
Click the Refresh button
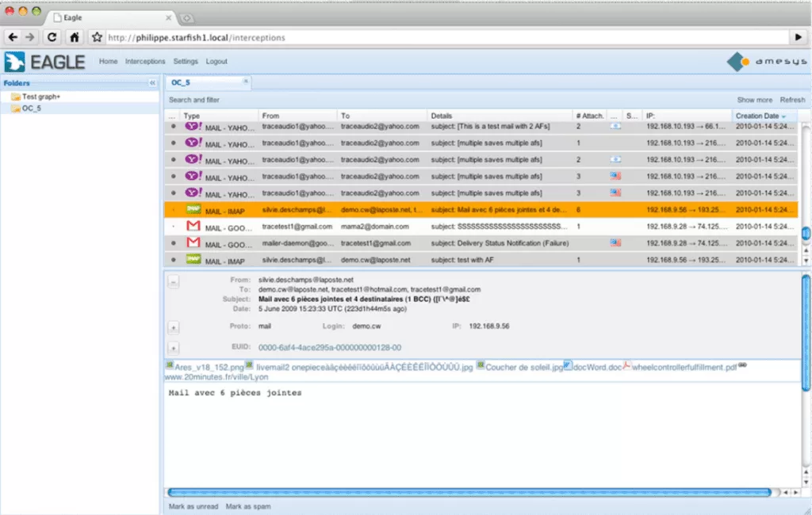pyautogui.click(x=791, y=100)
